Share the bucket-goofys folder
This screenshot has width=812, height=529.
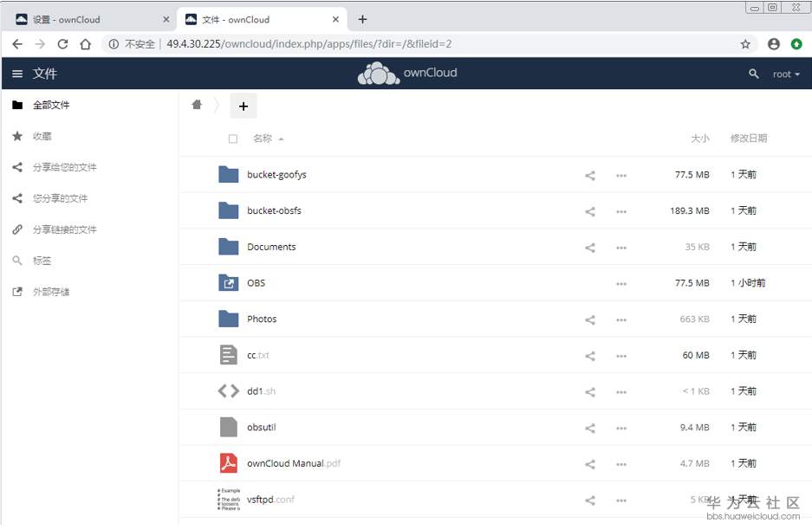(x=590, y=176)
